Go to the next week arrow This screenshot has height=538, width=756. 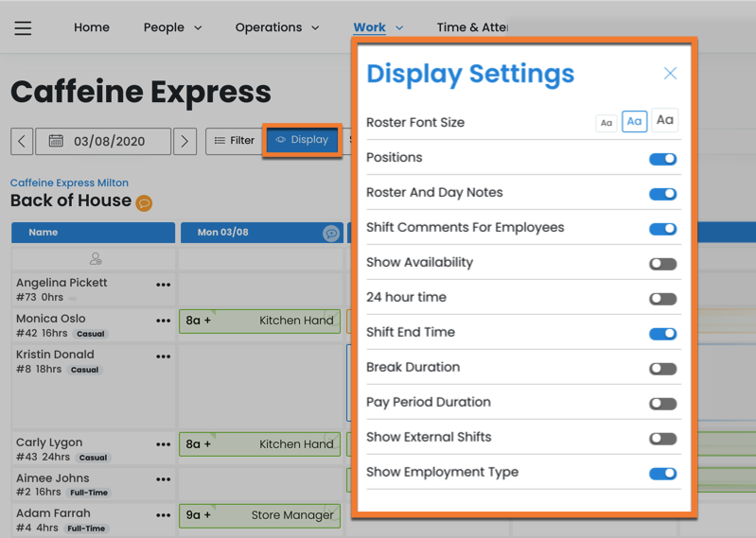(x=185, y=141)
